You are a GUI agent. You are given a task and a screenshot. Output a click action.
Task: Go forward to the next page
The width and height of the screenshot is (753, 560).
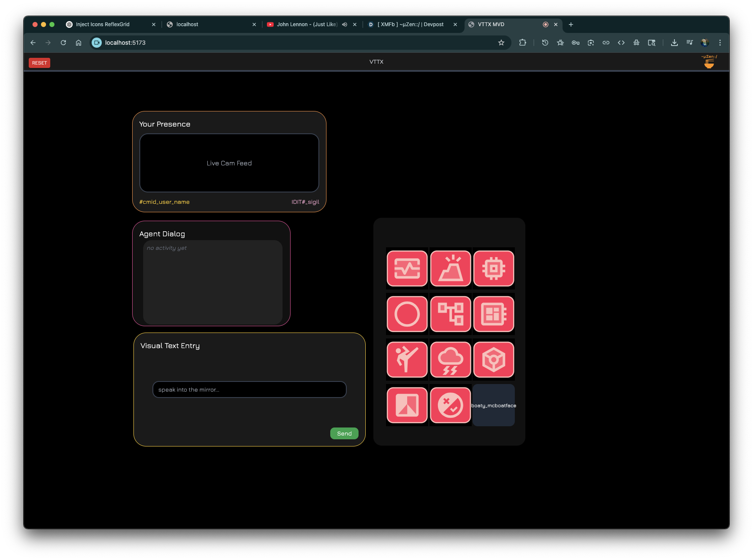tap(48, 43)
